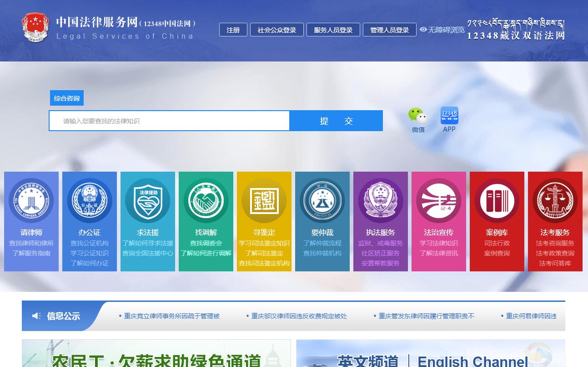Click the 执法服务 police badge icon
This screenshot has height=367, width=588.
click(x=381, y=201)
